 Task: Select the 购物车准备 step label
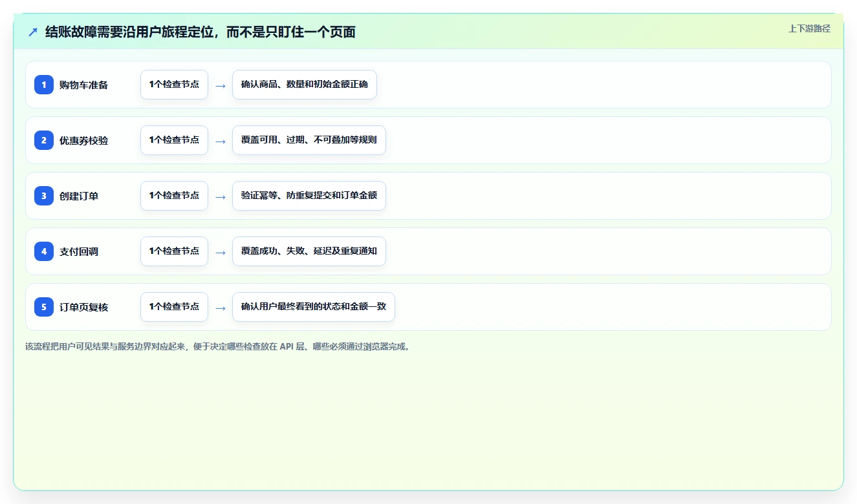click(83, 85)
